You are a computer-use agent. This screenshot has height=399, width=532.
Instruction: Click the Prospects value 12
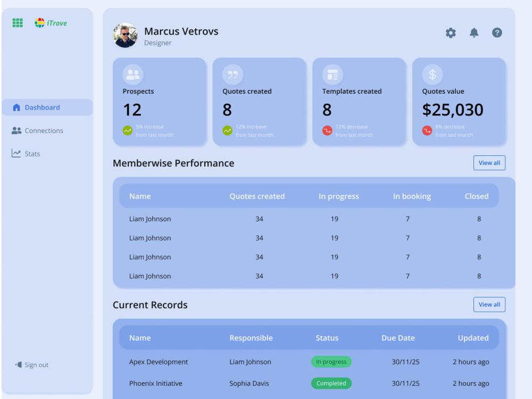point(132,110)
